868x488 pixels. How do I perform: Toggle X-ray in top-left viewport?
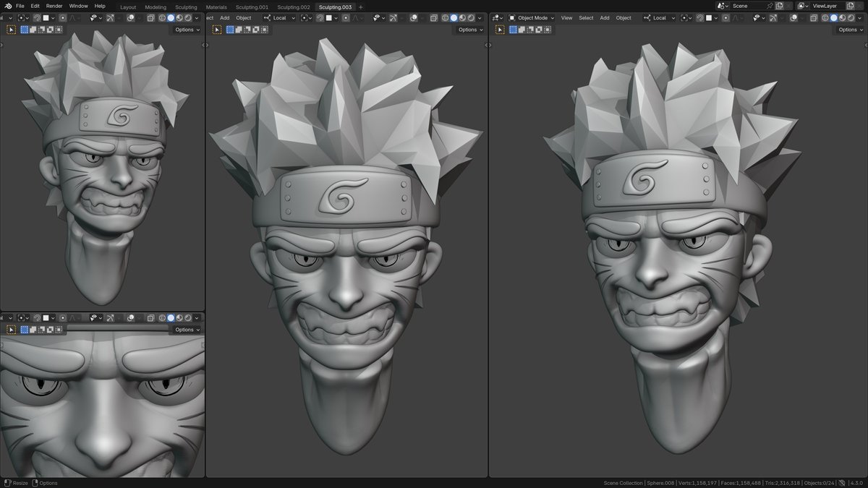151,18
